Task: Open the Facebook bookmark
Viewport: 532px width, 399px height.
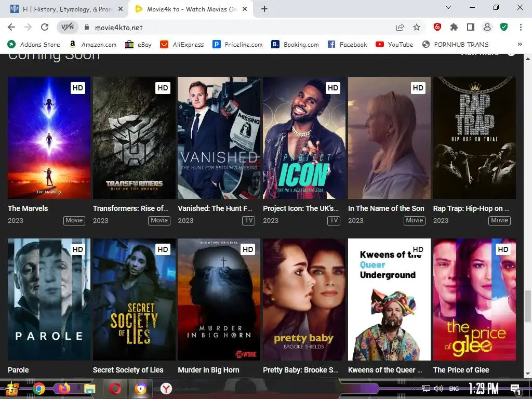Action: point(348,45)
